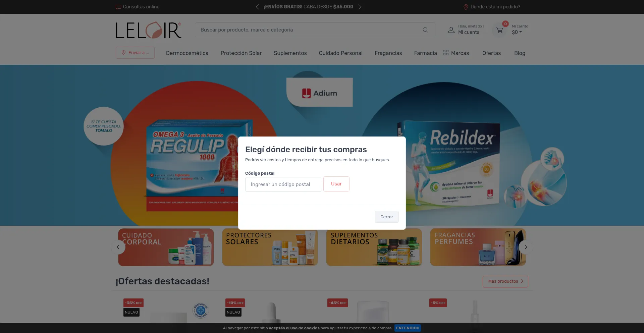
Task: Open the Dermocosmética menu
Action: [x=187, y=53]
